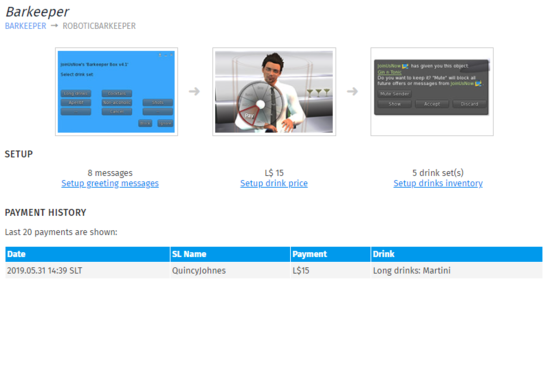Select ROBOTICBARKEEPER in the breadcrumb
The image size is (550, 378).
(x=99, y=26)
